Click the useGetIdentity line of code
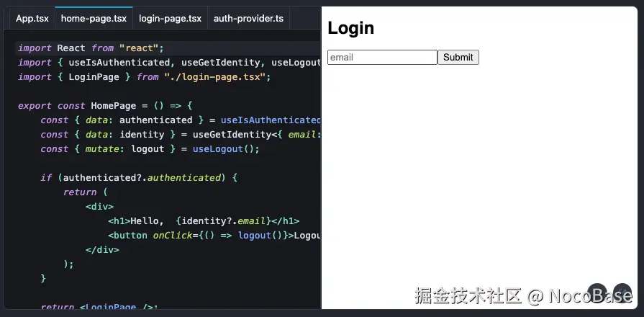 (x=181, y=135)
